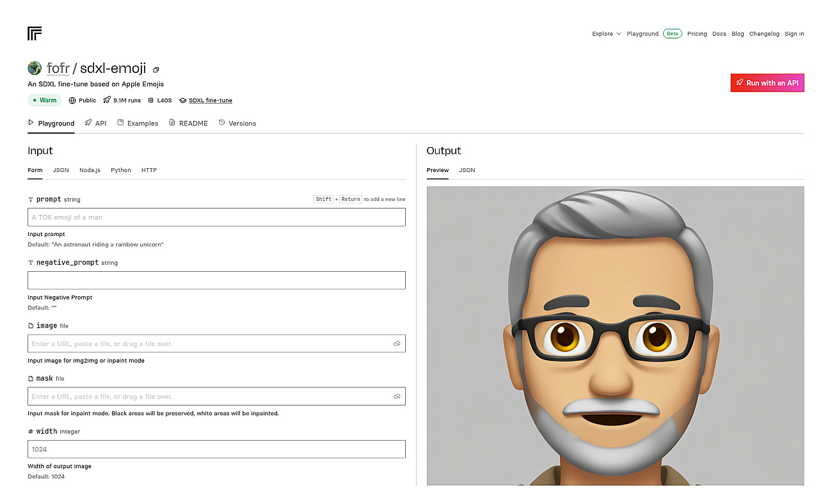Select the Output Preview tab
Screen dimensions: 832x504
tap(438, 170)
